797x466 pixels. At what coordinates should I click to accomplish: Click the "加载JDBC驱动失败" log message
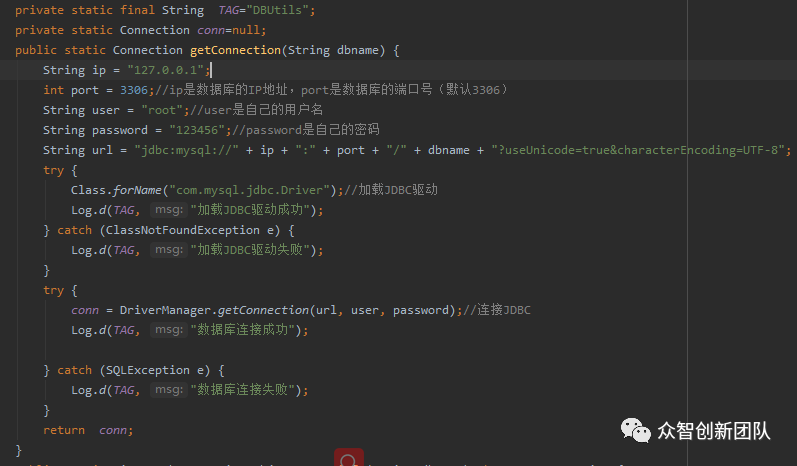250,250
